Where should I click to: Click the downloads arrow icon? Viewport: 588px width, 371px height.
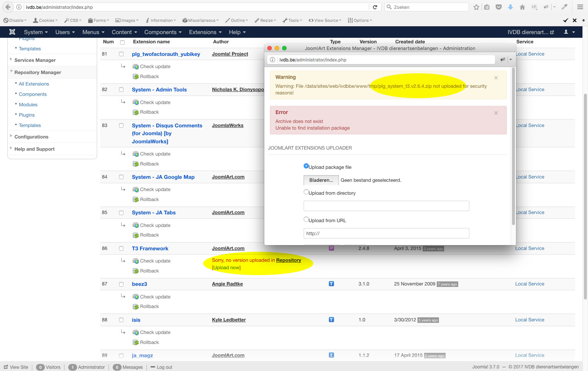(x=511, y=7)
